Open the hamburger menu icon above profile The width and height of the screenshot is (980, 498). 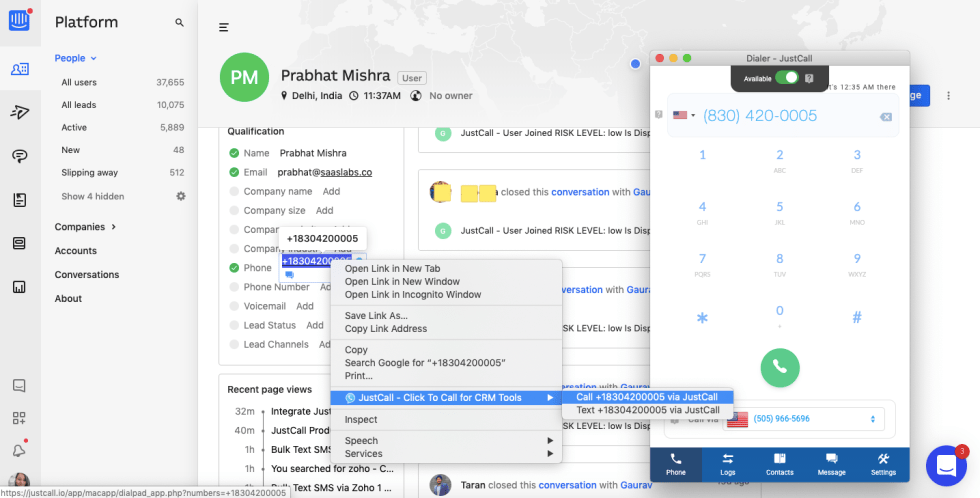click(224, 27)
